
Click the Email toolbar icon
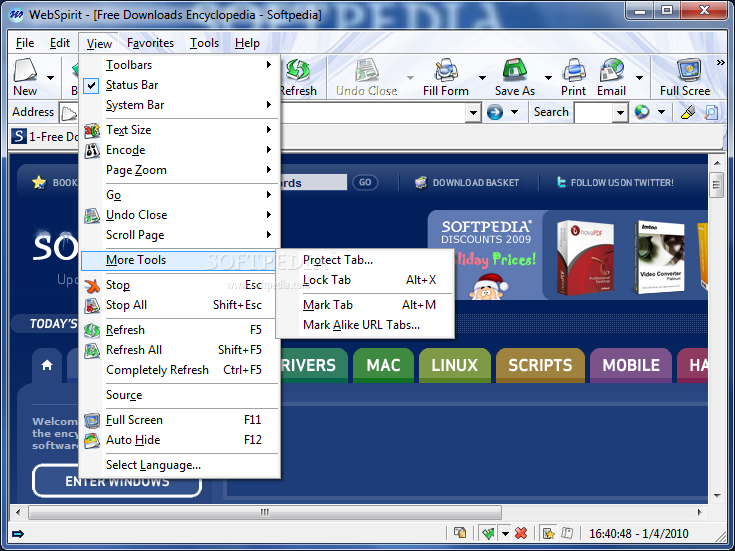611,70
